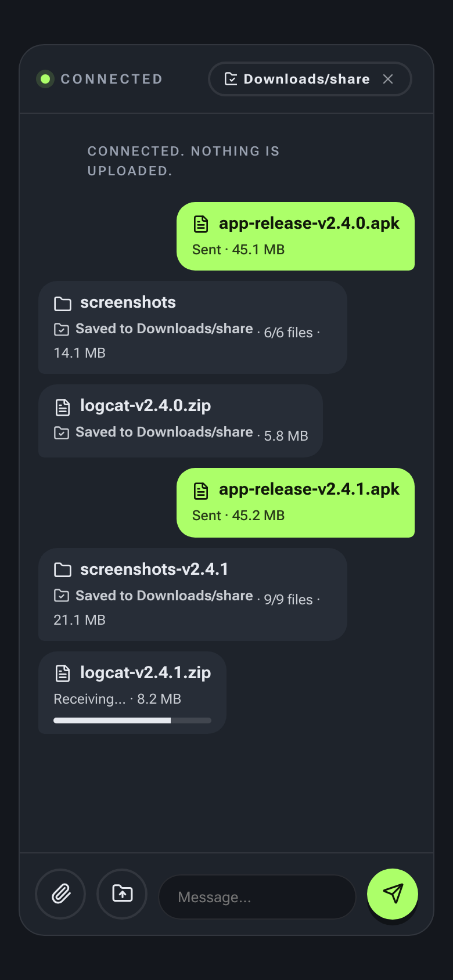Click the file icon of app-release-v2.4.1.apk
The height and width of the screenshot is (980, 453).
[201, 491]
